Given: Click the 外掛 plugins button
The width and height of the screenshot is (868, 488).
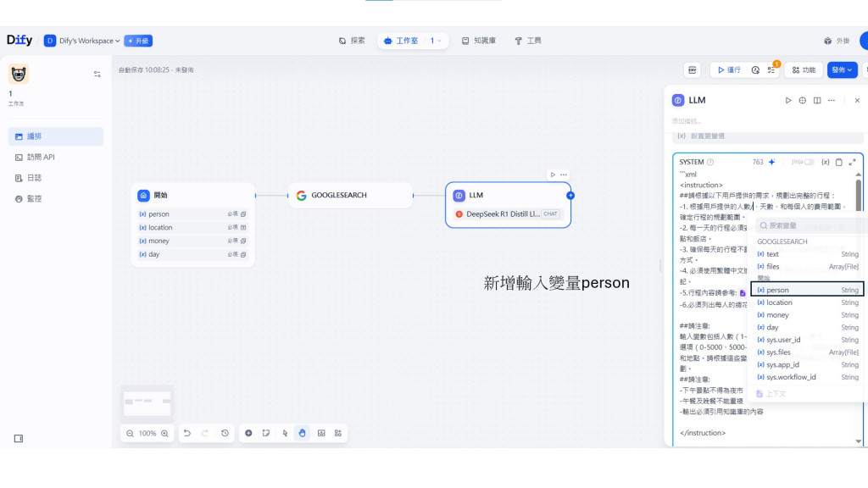Looking at the screenshot, I should pos(837,41).
